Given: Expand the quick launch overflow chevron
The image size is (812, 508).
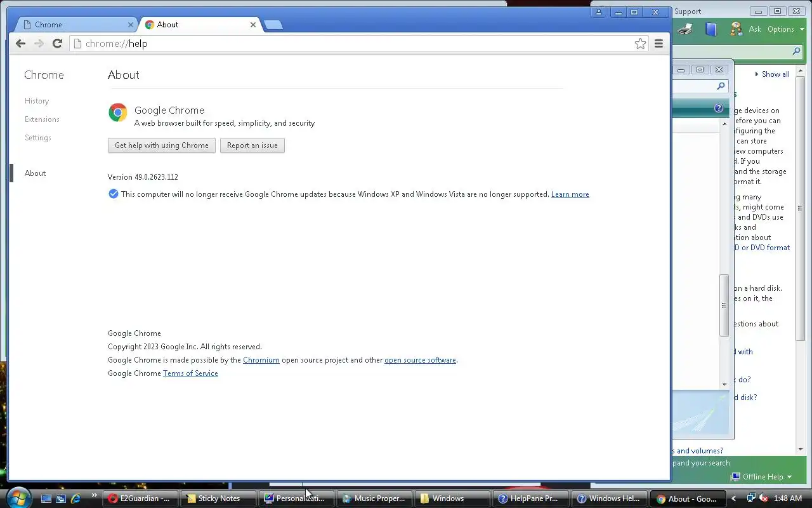Looking at the screenshot, I should pos(95,495).
